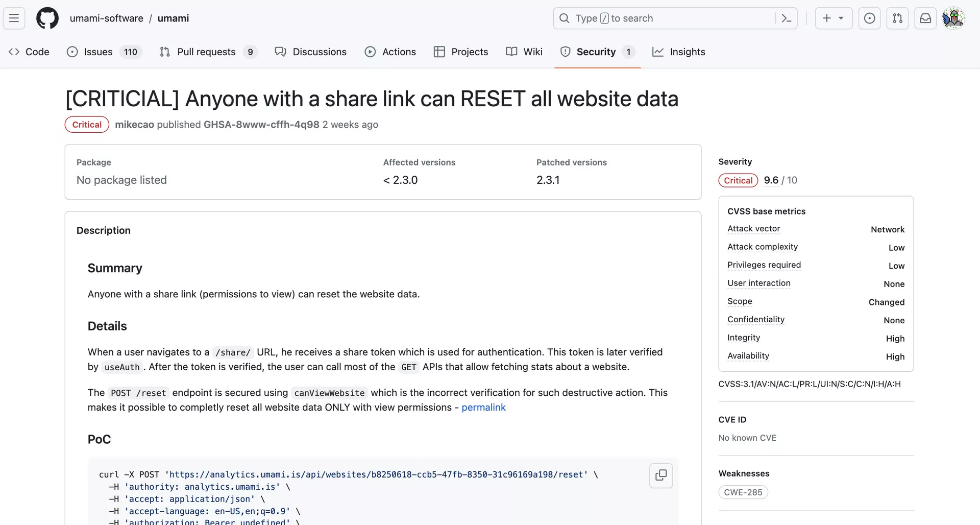The height and width of the screenshot is (525, 980).
Task: Click the user profile avatar
Action: point(953,18)
